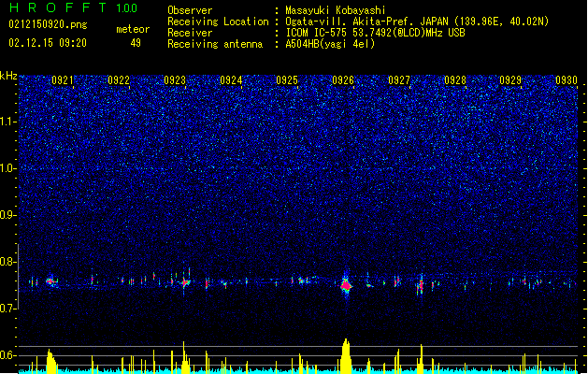The height and width of the screenshot is (374, 588).
Task: Click the 0923 time marker
Action: [175, 80]
